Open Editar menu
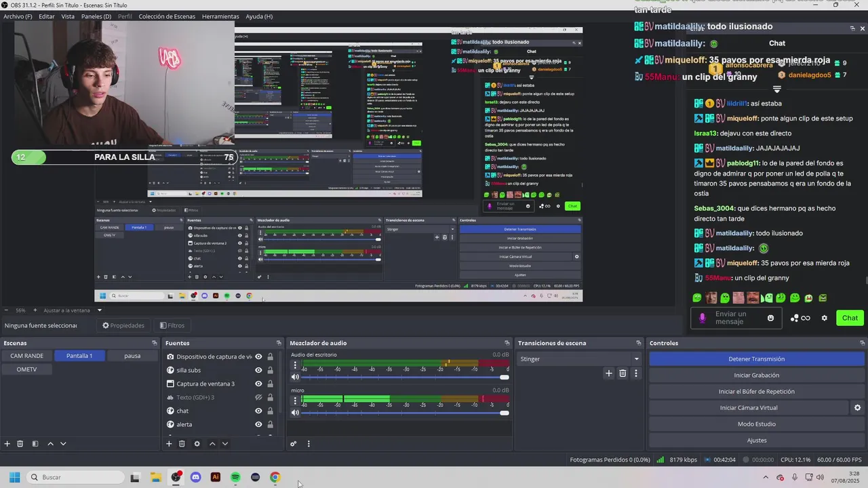868x488 pixels. click(x=47, y=16)
